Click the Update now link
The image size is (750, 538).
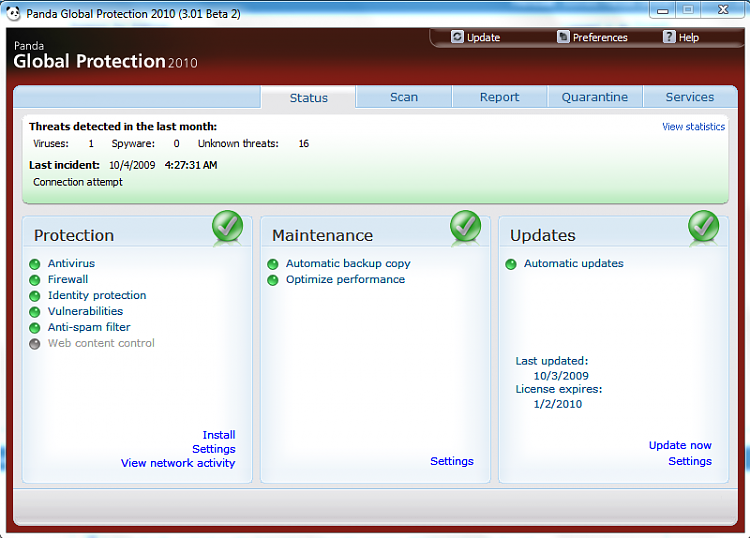[680, 445]
